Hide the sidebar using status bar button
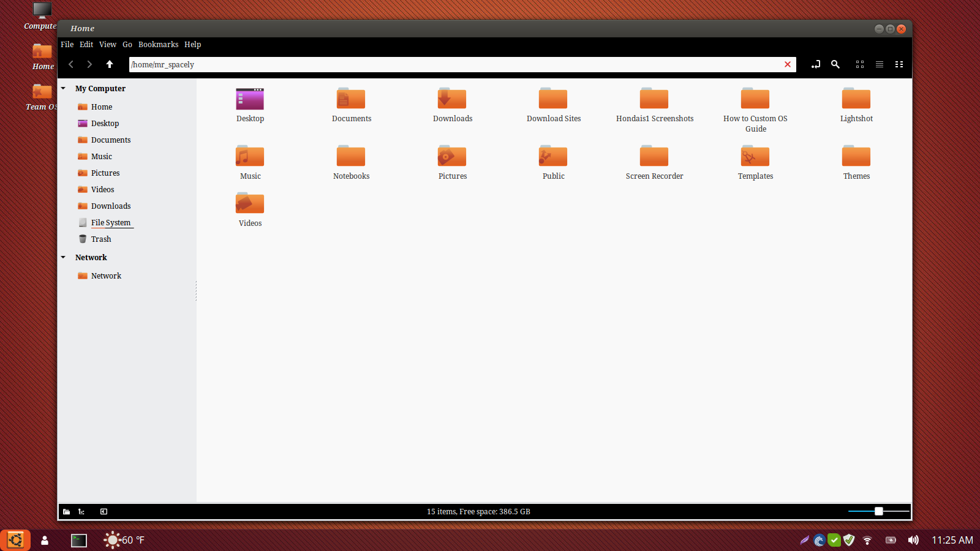Screen dimensions: 980x551 point(104,512)
